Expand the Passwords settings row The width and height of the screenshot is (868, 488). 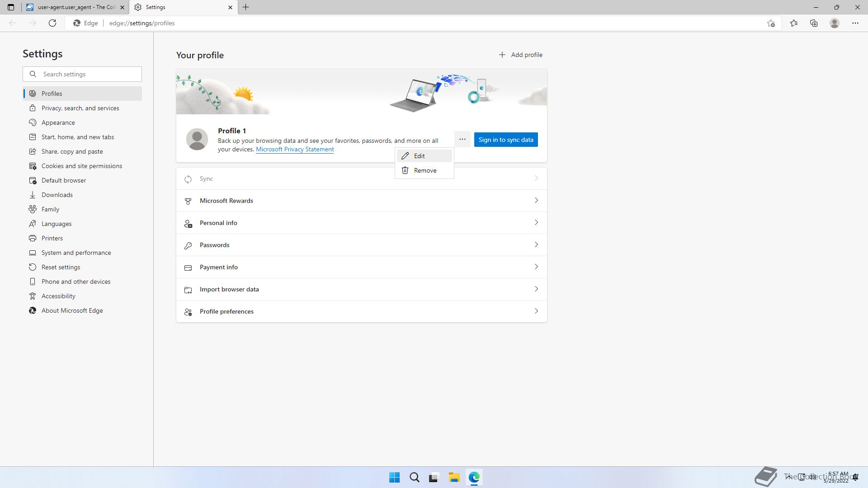coord(361,245)
